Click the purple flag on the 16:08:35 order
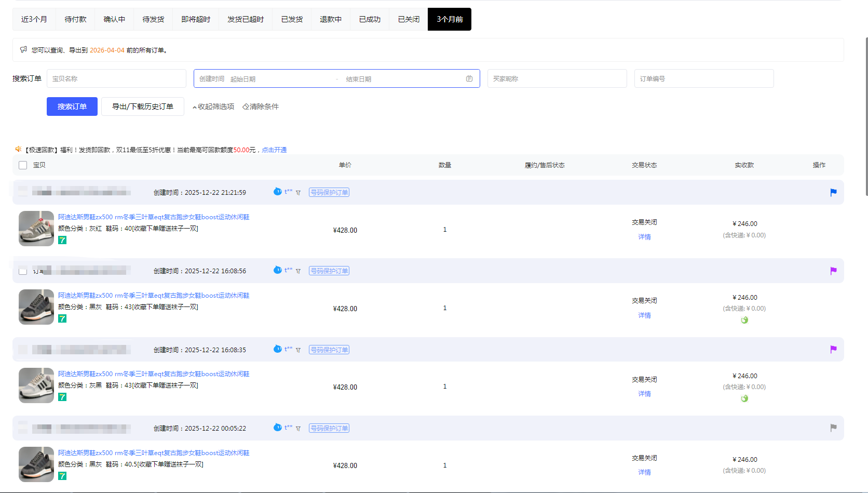 [833, 350]
